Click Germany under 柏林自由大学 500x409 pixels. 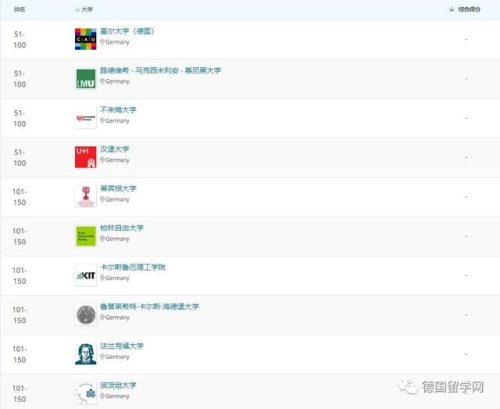click(x=115, y=239)
